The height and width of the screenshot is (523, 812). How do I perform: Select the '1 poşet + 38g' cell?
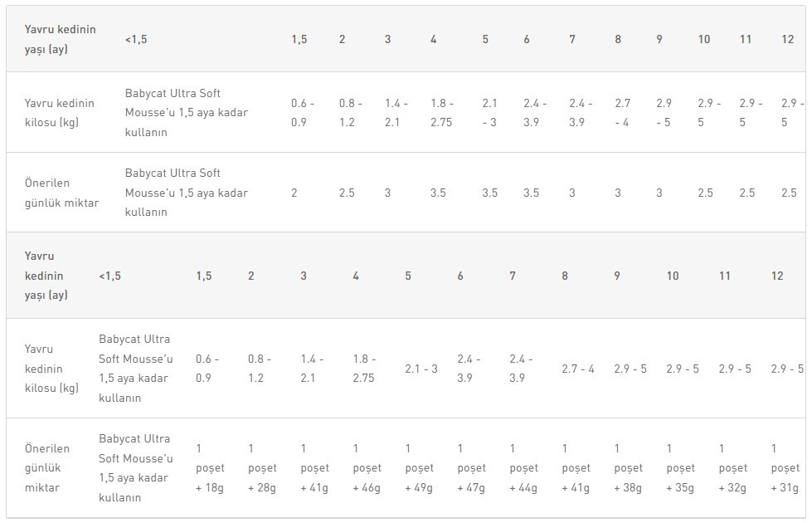click(x=628, y=468)
